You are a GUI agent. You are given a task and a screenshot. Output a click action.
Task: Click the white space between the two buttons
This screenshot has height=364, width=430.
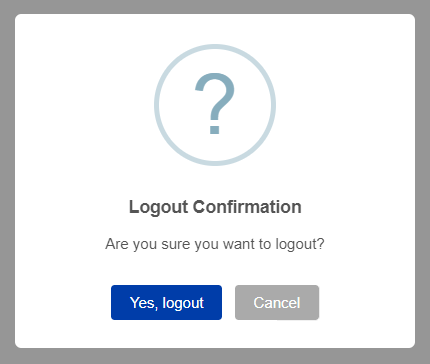(228, 302)
